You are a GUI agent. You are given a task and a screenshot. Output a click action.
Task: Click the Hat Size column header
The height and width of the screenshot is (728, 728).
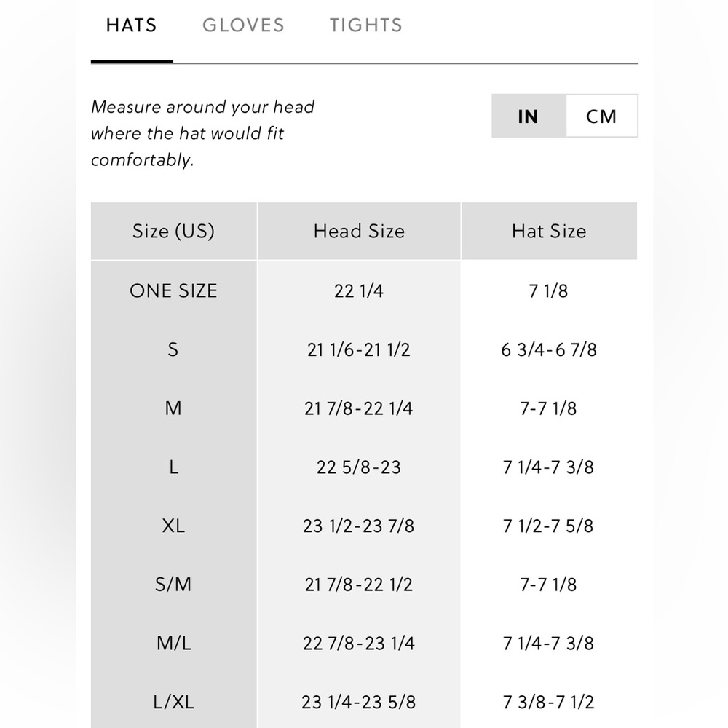pos(549,231)
